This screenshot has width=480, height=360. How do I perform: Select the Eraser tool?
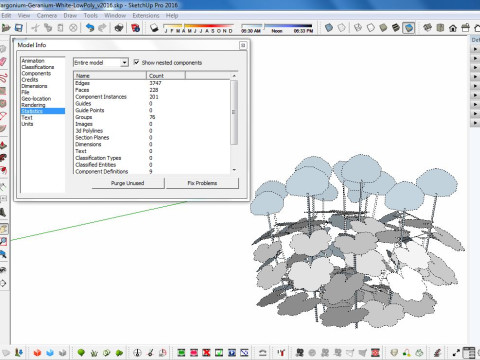(3, 62)
